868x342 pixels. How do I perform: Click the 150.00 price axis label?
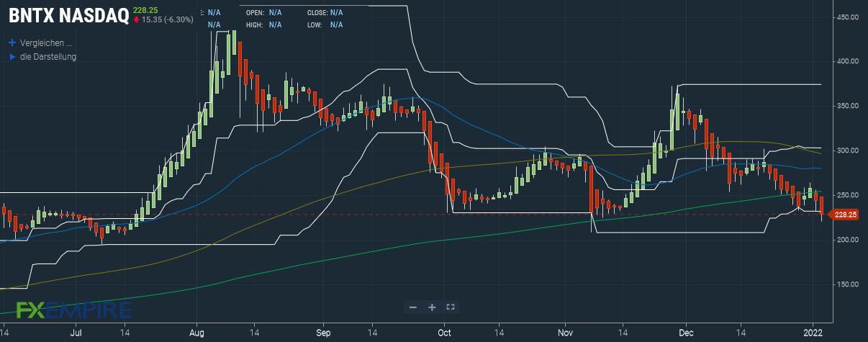pyautogui.click(x=849, y=284)
